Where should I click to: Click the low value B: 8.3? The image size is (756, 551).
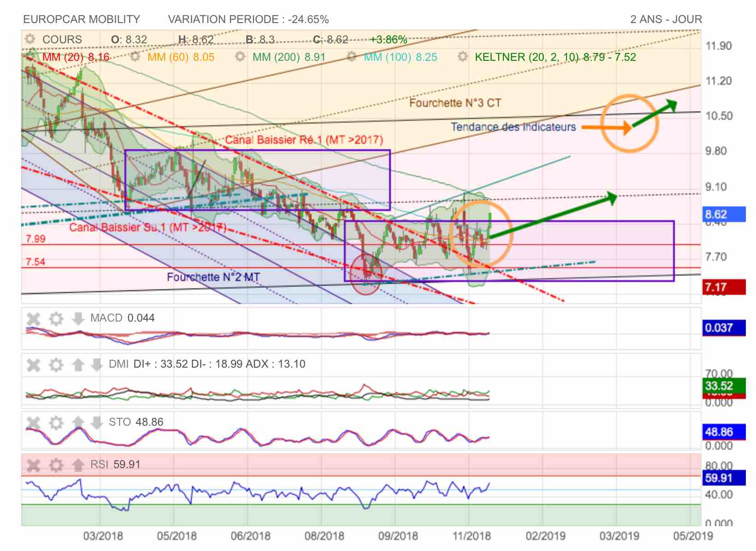(x=260, y=40)
